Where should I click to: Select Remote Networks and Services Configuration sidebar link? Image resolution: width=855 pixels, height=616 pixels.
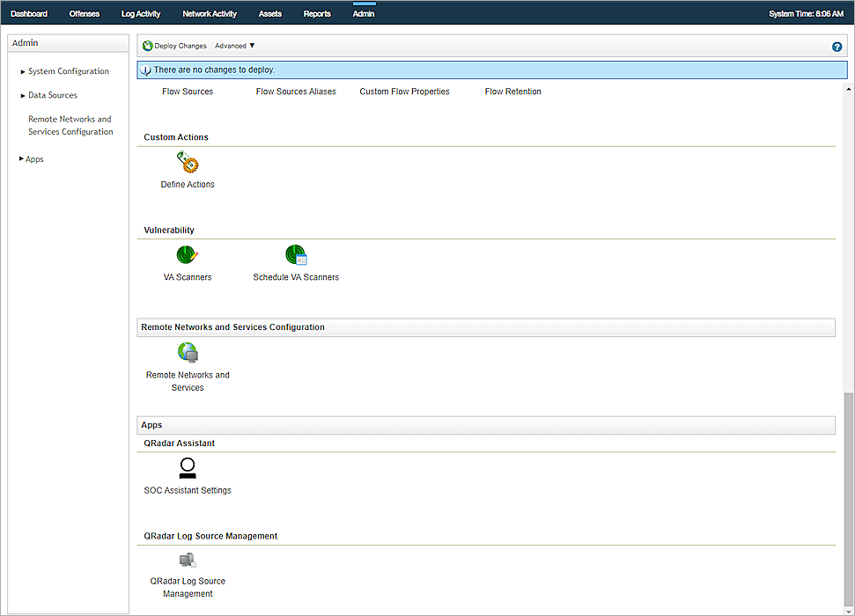pyautogui.click(x=70, y=126)
